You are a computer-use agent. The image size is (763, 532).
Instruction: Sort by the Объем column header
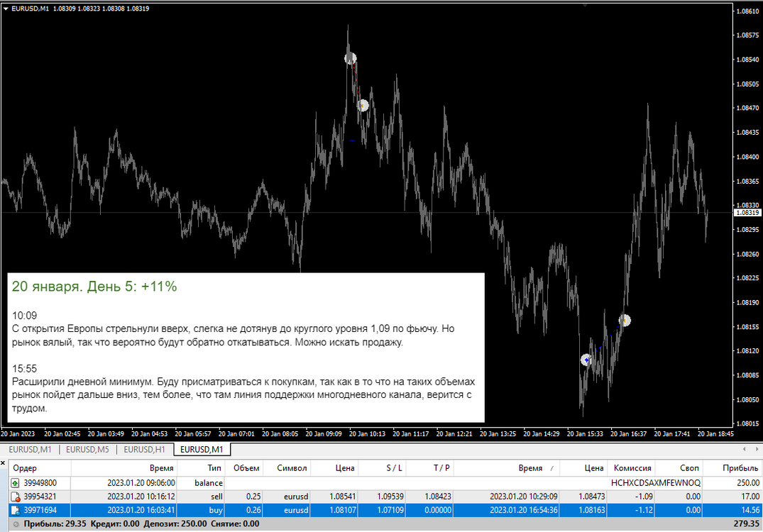243,468
